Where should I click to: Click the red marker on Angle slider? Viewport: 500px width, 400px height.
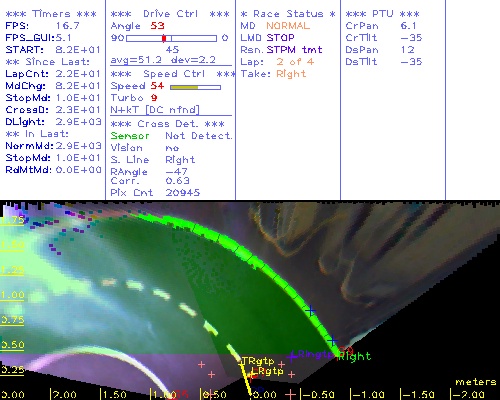tap(164, 38)
